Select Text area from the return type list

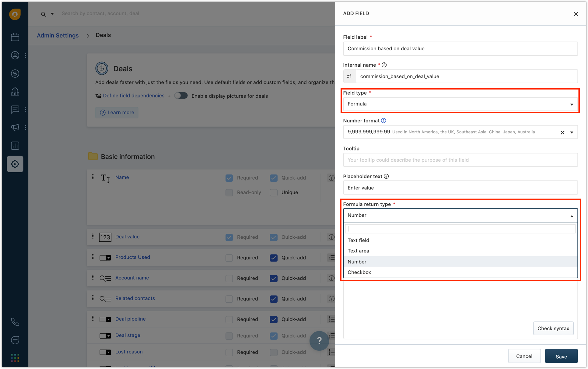[x=358, y=251]
